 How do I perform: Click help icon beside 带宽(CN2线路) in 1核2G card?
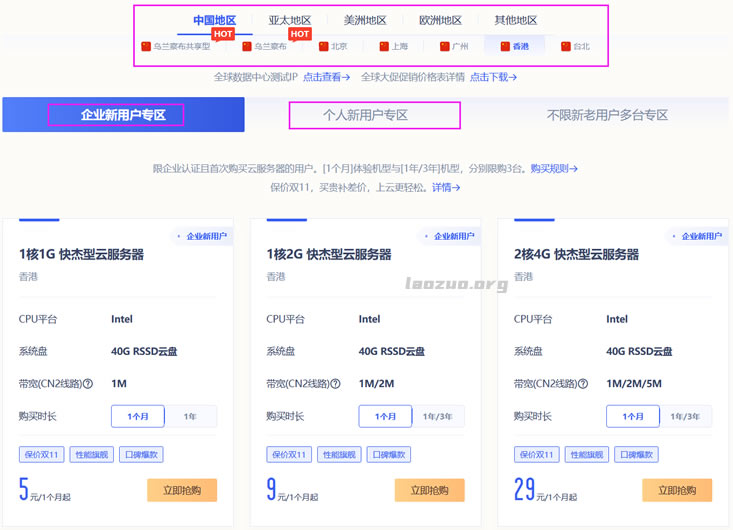(336, 383)
